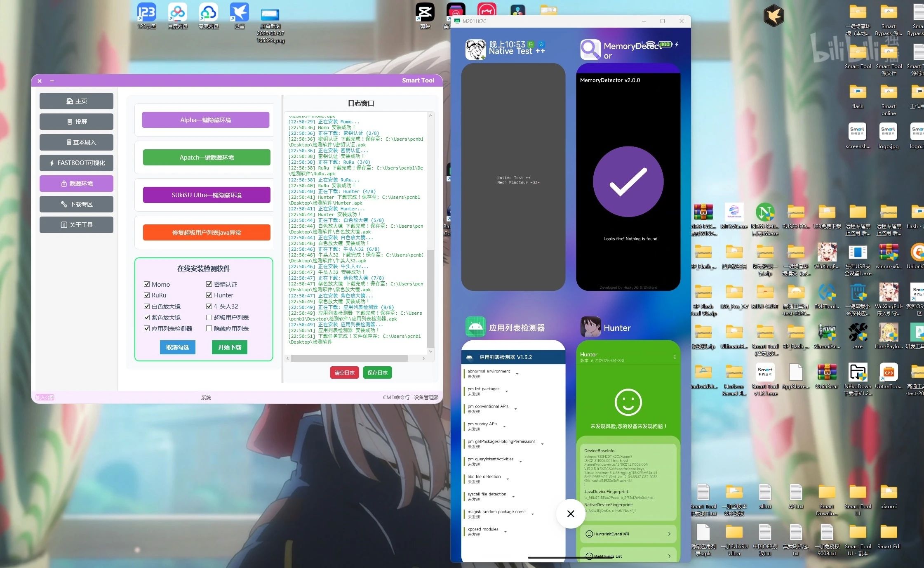Open the winrar-x6 desktop icon
This screenshot has width=924, height=568.
(889, 256)
